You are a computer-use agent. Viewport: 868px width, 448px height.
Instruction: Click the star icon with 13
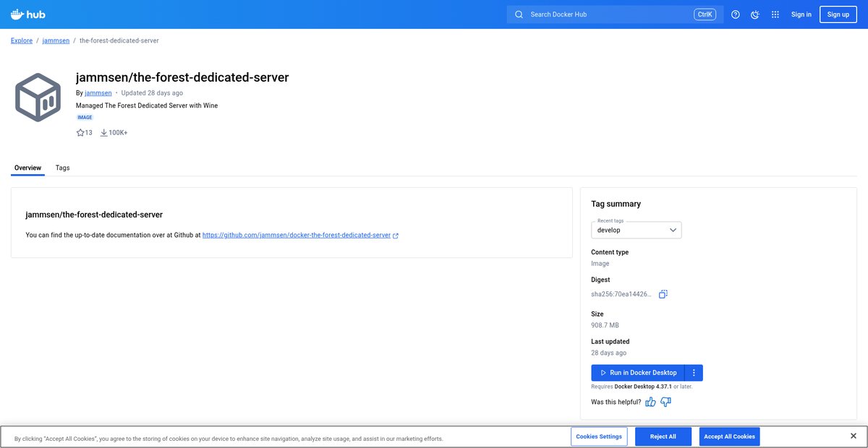(80, 133)
